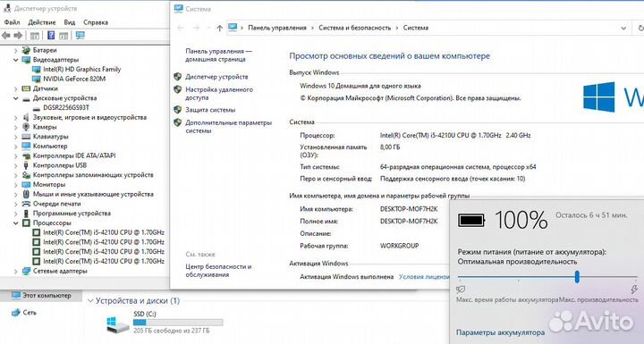Open the address bar history dropdown
The height and width of the screenshot is (344, 644).
[623, 28]
